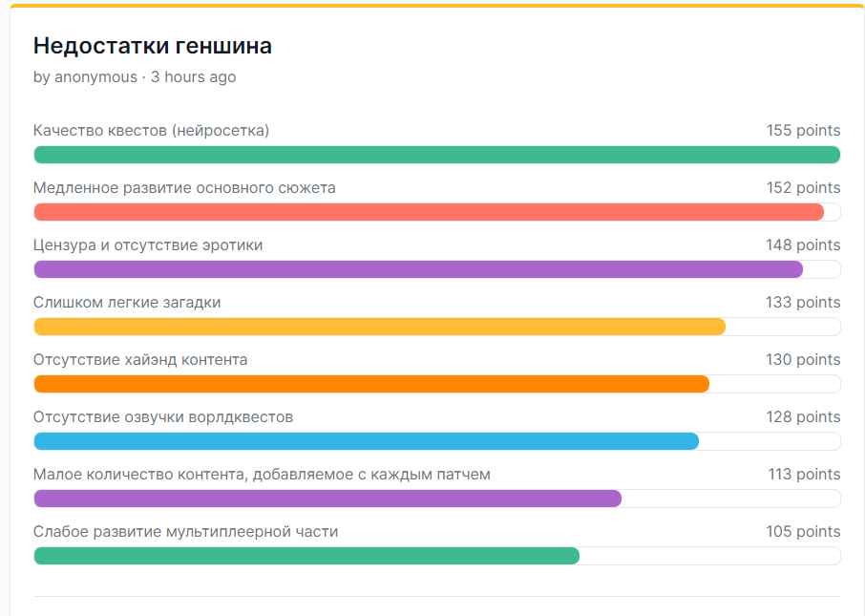Image resolution: width=865 pixels, height=616 pixels.
Task: Select the "Цензура и отсутствие эротики" label
Action: click(x=148, y=245)
